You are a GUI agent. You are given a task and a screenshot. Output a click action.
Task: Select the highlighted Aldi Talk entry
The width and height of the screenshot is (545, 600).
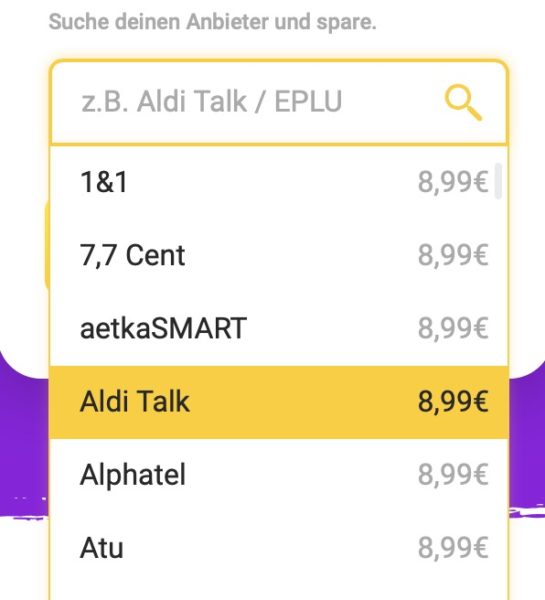[279, 402]
